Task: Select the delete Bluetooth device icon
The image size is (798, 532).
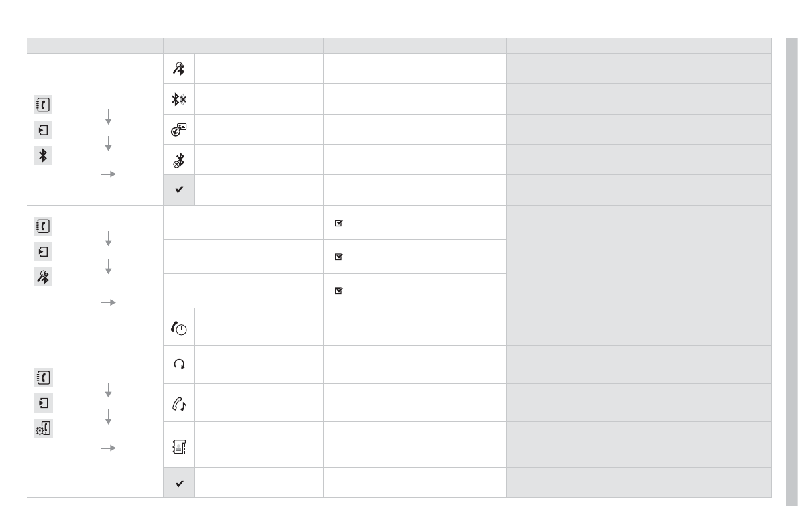Action: coord(179,160)
